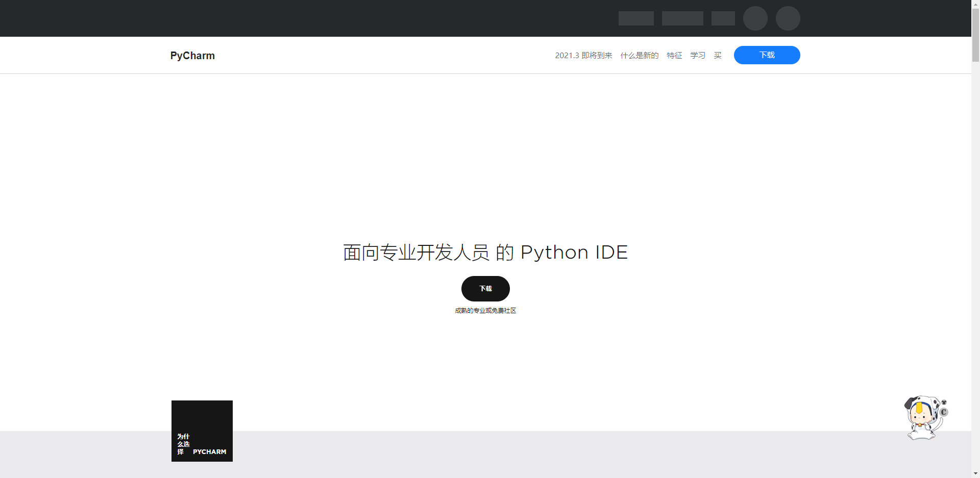Click the smallest gray placeholder rectangle in top bar

click(723, 18)
